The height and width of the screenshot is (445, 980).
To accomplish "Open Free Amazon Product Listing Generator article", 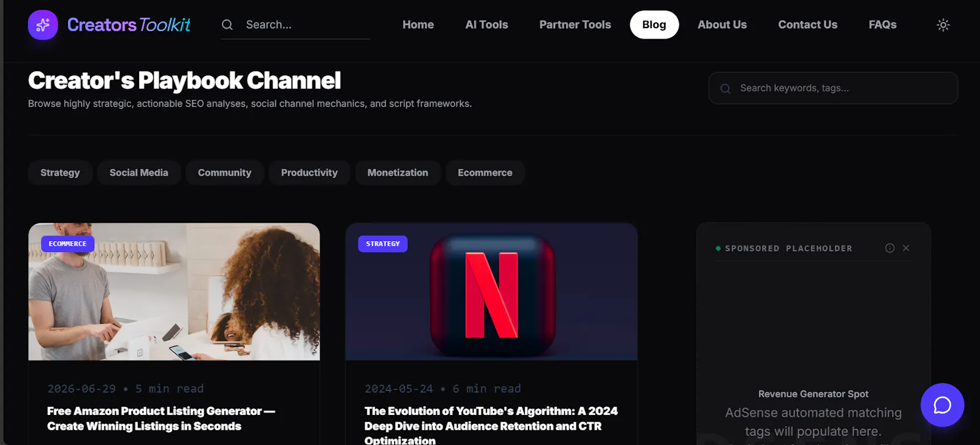I will 161,419.
